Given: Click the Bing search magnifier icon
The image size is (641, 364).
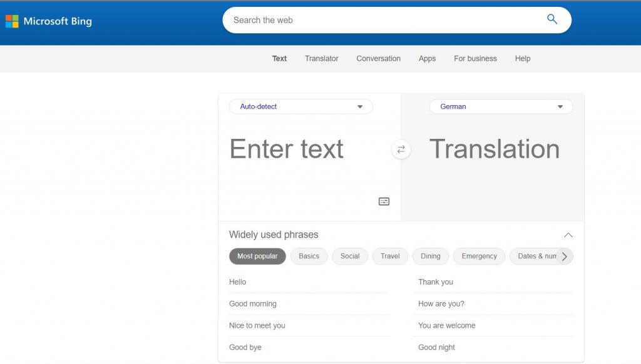Looking at the screenshot, I should click(x=551, y=19).
